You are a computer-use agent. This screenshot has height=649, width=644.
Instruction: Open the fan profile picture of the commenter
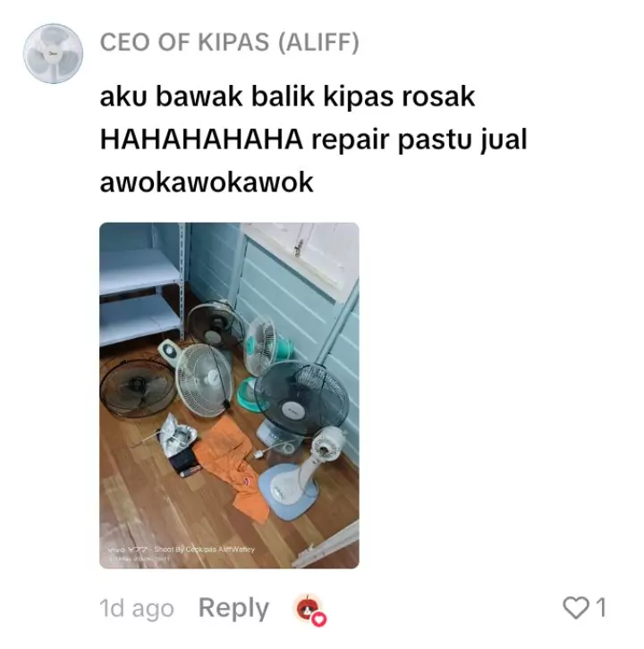tap(53, 54)
